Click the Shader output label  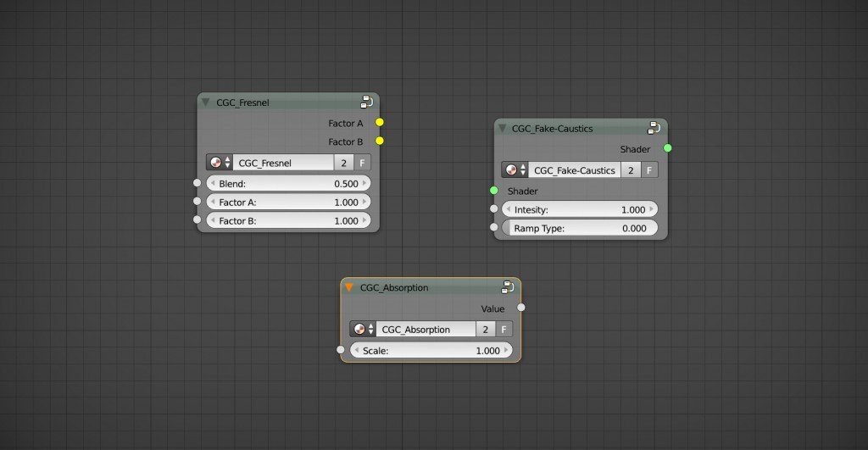point(635,149)
